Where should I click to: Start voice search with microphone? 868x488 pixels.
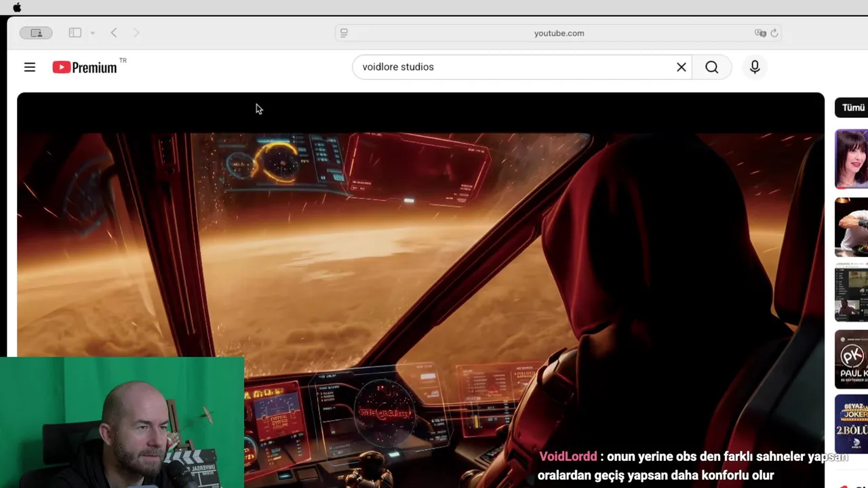[755, 67]
